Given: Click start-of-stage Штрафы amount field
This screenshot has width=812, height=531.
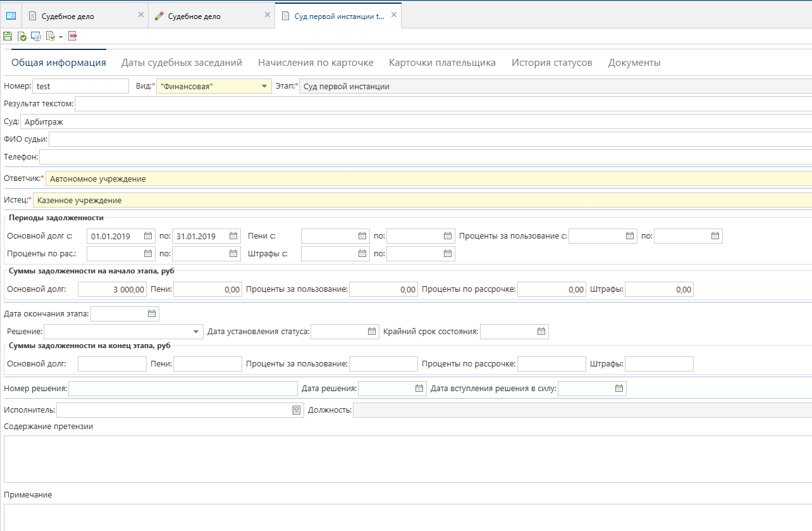Looking at the screenshot, I should [660, 289].
